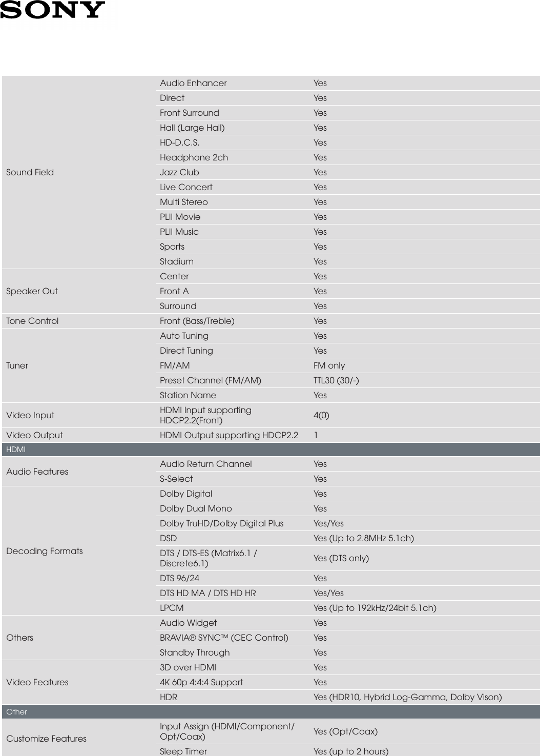Click the Sleep Timer label
This screenshot has height=756, width=540.
[183, 751]
